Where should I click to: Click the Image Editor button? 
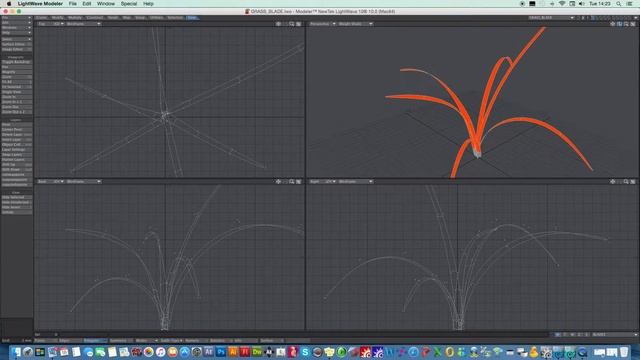click(x=16, y=49)
